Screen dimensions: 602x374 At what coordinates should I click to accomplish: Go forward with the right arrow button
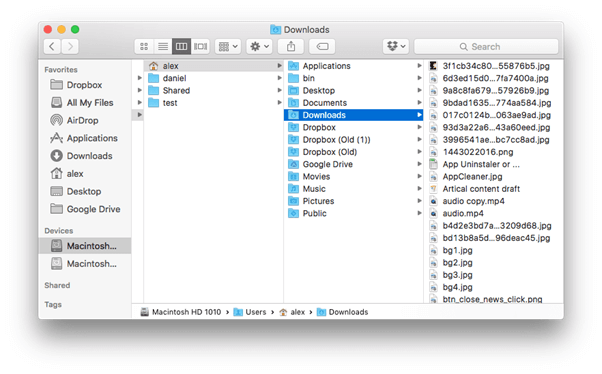(x=70, y=46)
